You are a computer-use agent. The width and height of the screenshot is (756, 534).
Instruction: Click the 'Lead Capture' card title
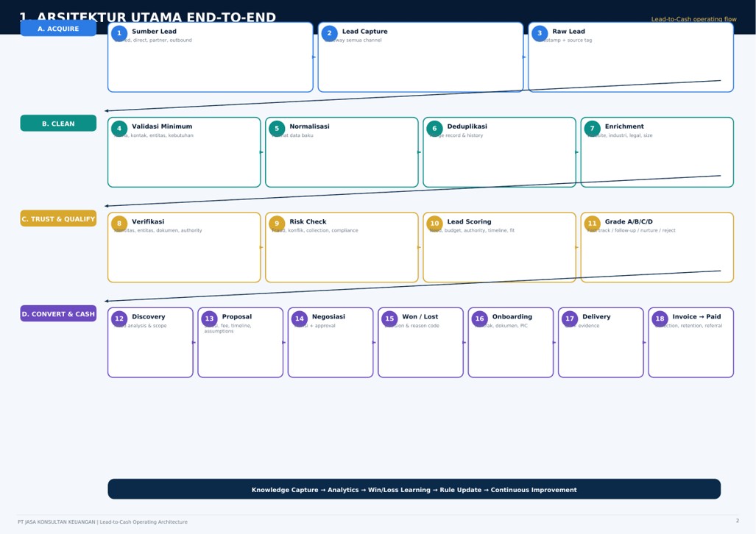tap(364, 32)
